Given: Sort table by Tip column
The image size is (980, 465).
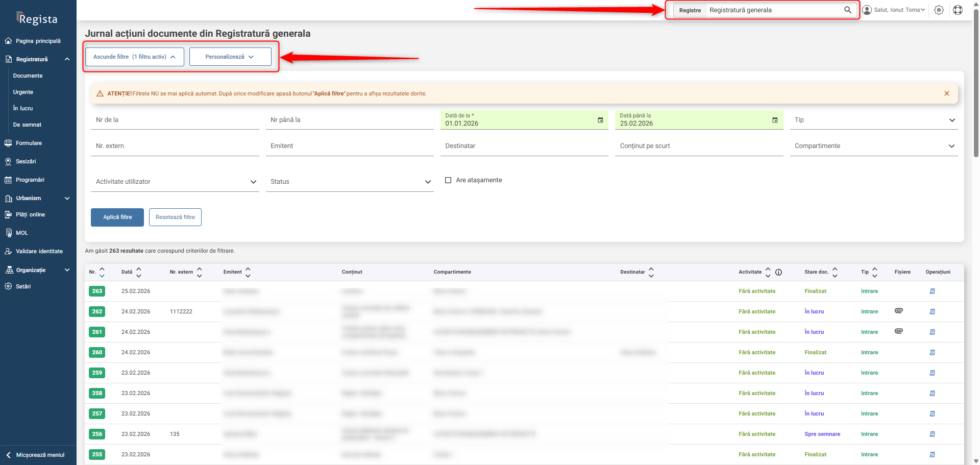Looking at the screenshot, I should click(x=875, y=272).
